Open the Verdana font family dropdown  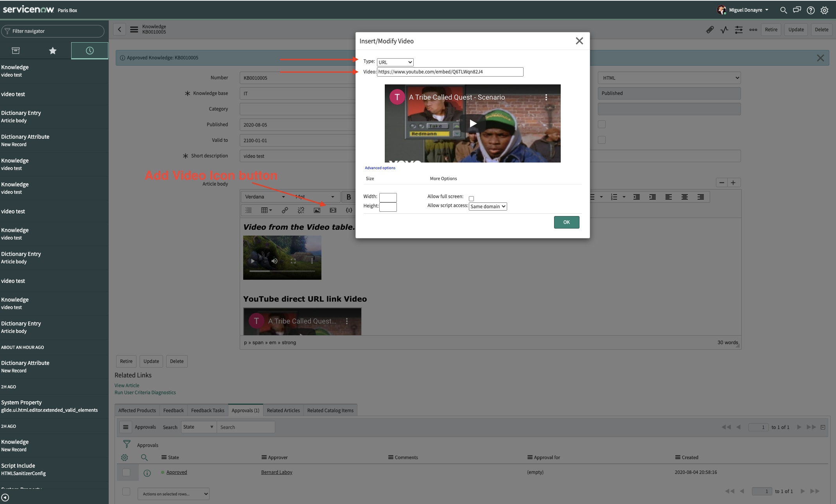pos(264,197)
